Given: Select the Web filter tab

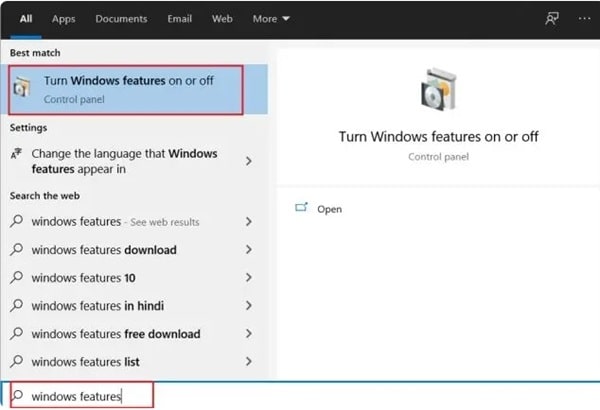Looking at the screenshot, I should 222,18.
